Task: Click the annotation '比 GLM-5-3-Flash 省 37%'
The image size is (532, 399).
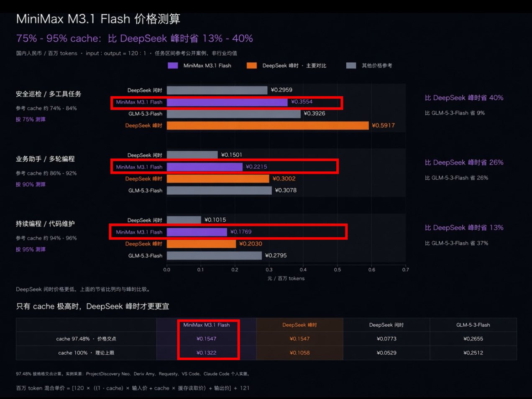Action: pyautogui.click(x=456, y=243)
